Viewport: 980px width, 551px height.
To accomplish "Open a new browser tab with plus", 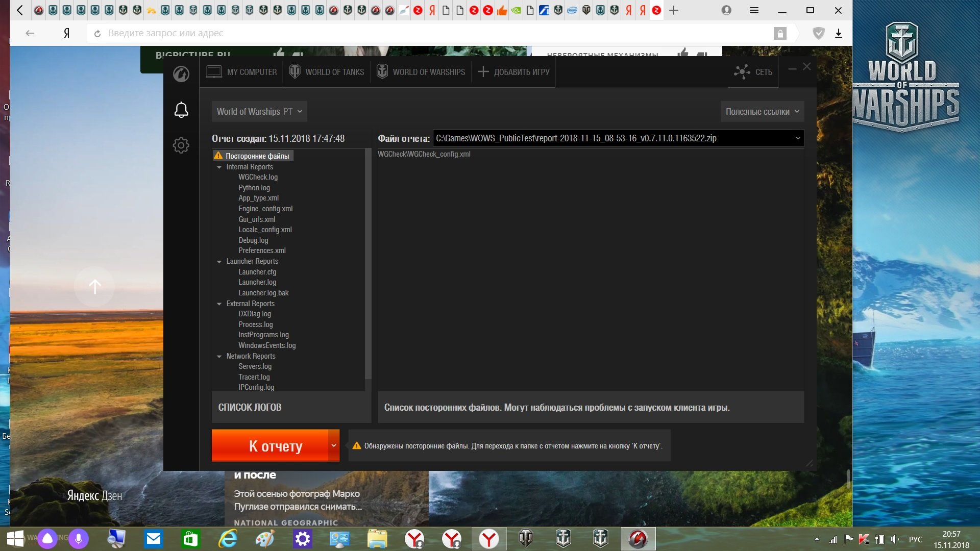I will click(674, 10).
